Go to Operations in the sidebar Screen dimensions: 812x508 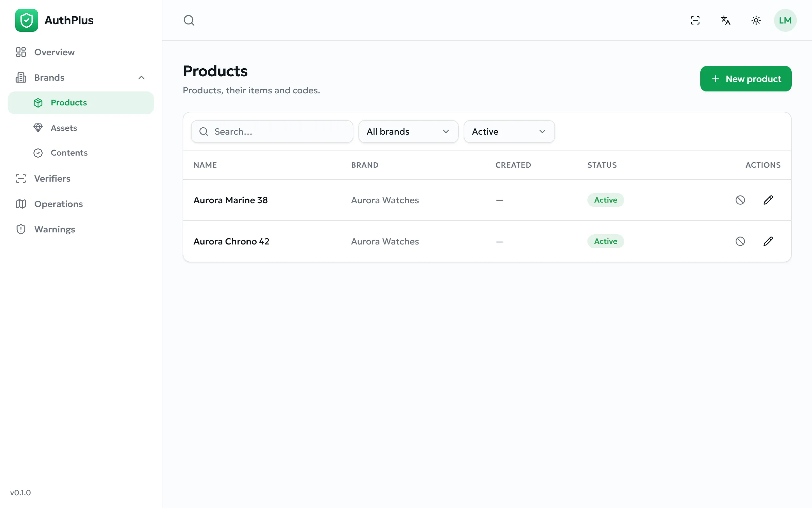coord(81,204)
